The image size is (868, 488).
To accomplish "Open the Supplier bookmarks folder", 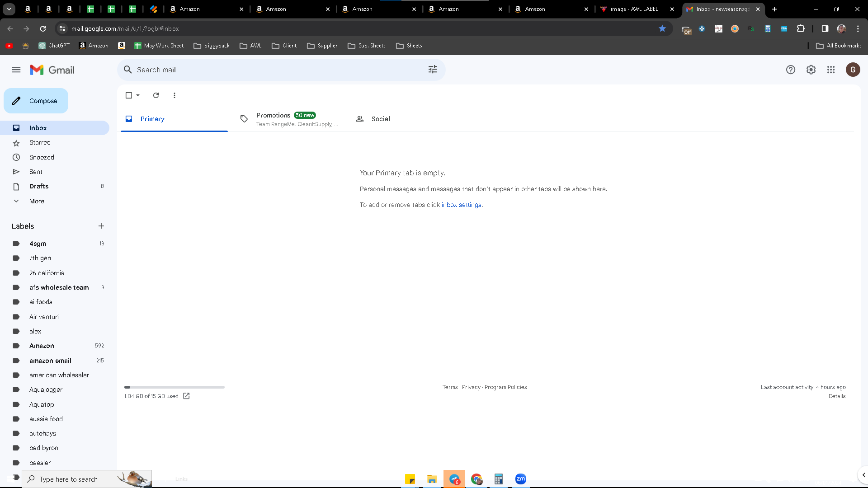I will (322, 46).
